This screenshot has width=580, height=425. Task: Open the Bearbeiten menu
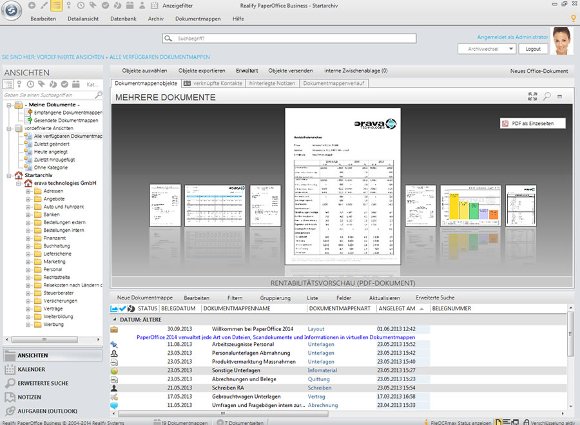[x=43, y=19]
